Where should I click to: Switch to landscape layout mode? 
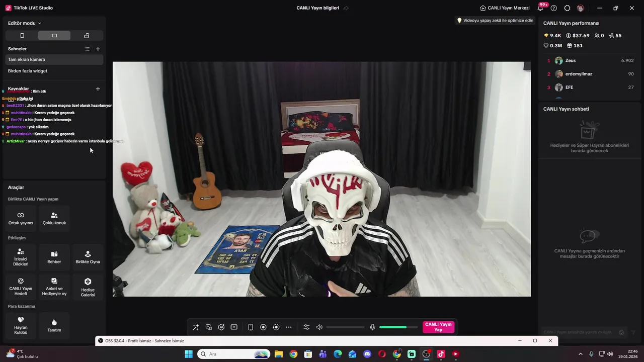[54, 36]
